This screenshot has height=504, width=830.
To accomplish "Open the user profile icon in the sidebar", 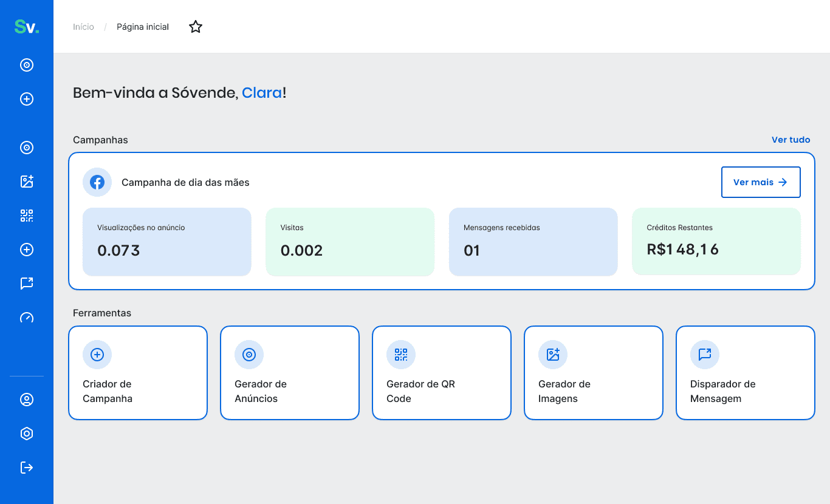I will pos(27,400).
